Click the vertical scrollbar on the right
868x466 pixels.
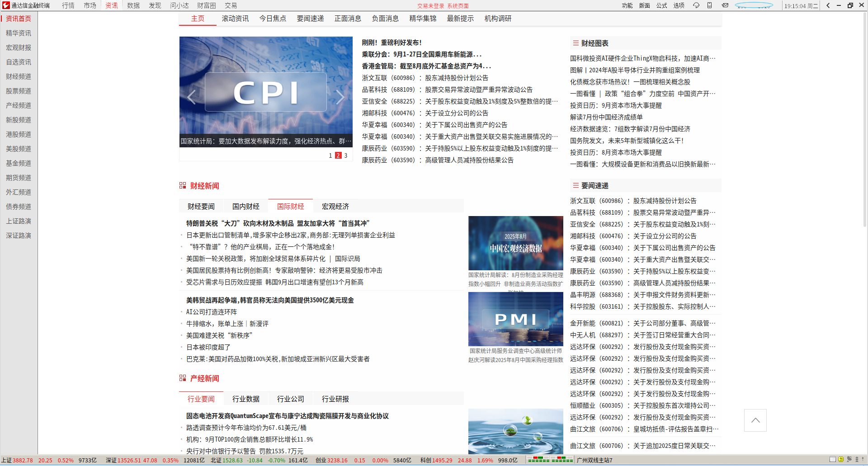[x=865, y=120]
